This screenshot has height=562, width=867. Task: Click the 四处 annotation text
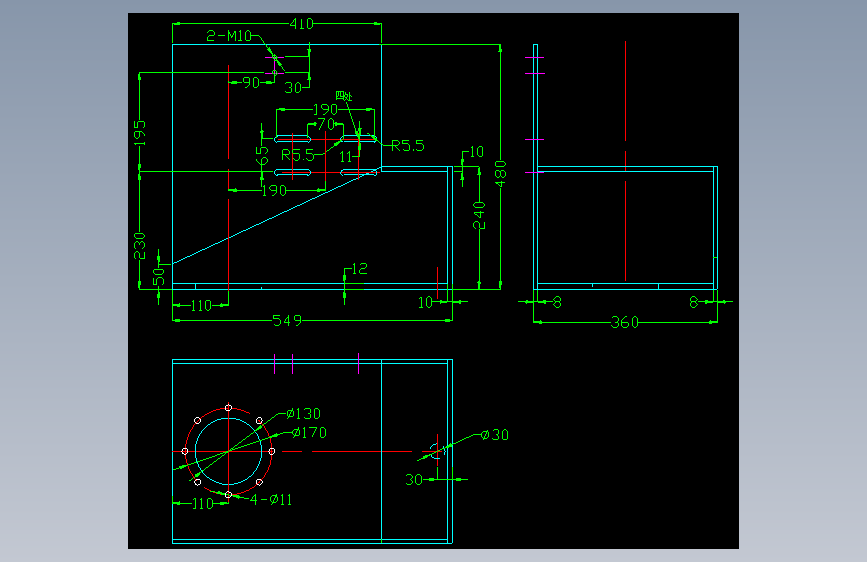point(344,96)
